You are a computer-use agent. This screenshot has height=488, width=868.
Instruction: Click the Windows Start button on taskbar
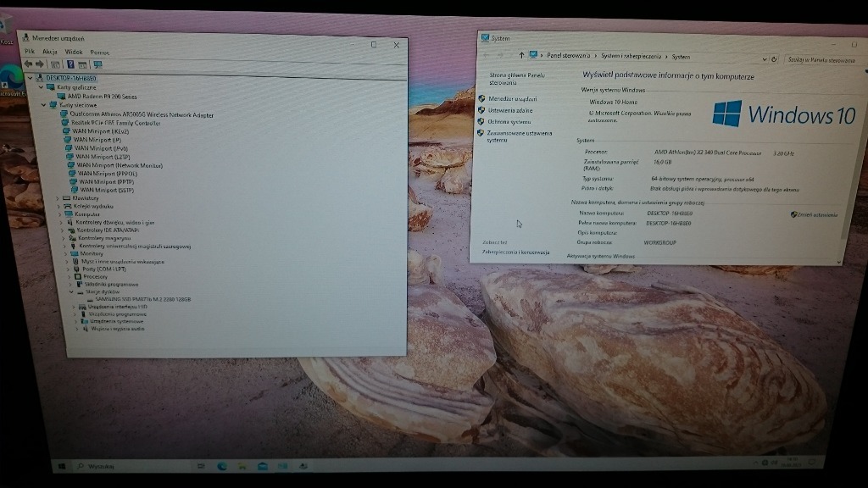[62, 467]
